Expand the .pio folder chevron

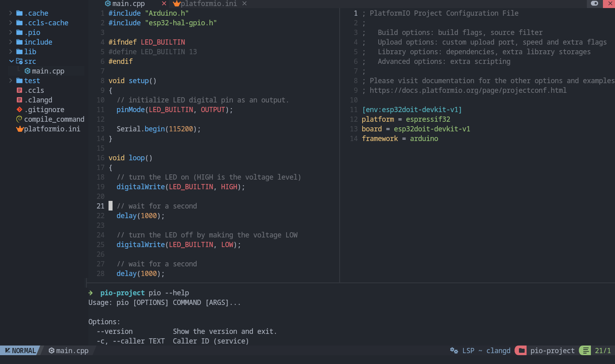(10, 33)
